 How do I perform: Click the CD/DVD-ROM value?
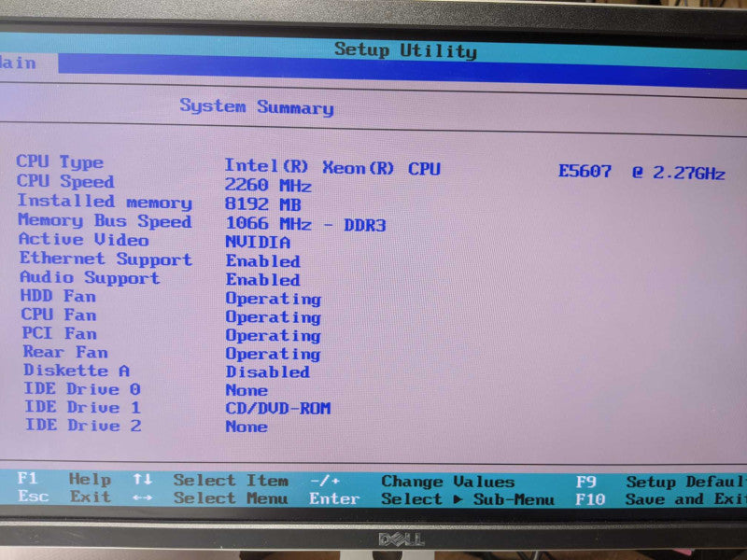pyautogui.click(x=278, y=409)
